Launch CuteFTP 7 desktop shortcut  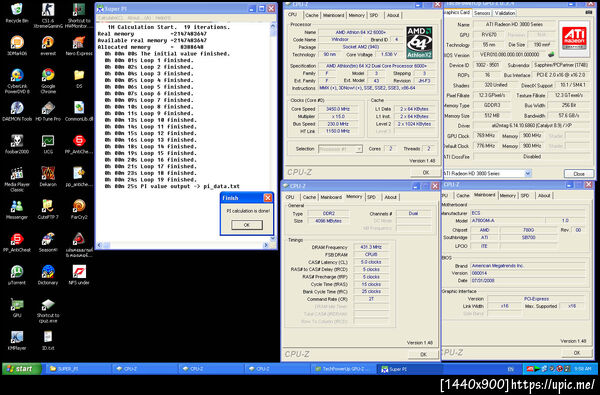[x=48, y=209]
